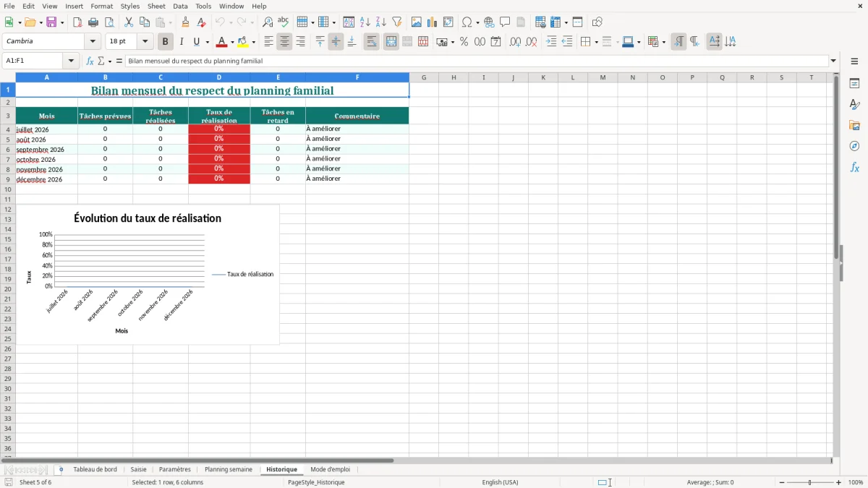The image size is (868, 488).
Task: Click the Copy icon in toolbar
Action: (144, 22)
